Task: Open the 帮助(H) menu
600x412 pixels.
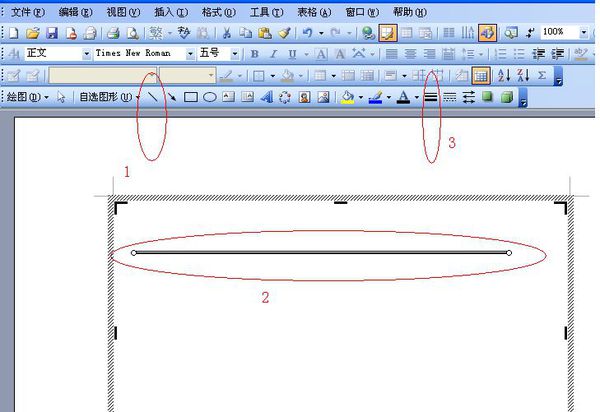Action: pyautogui.click(x=410, y=12)
